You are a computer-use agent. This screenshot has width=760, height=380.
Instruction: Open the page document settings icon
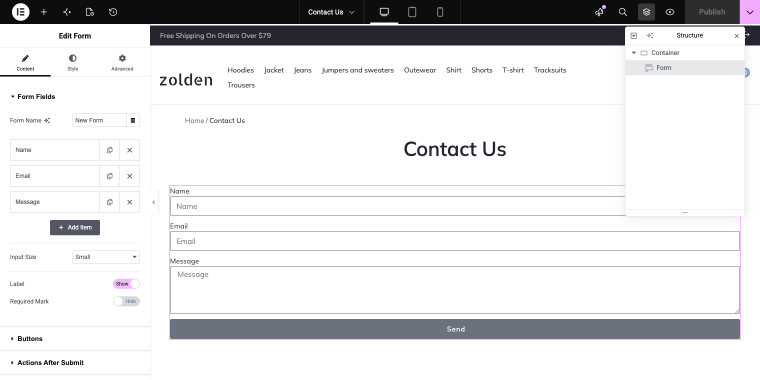(90, 12)
